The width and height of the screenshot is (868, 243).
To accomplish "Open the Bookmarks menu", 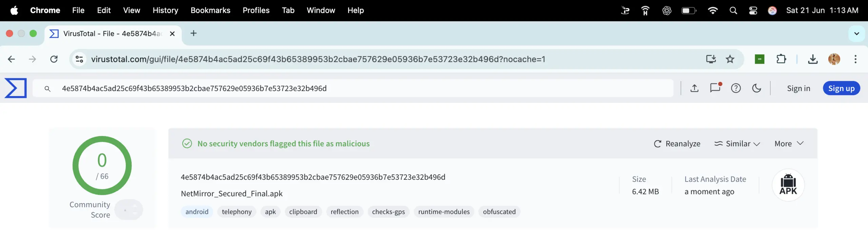I will (x=210, y=10).
